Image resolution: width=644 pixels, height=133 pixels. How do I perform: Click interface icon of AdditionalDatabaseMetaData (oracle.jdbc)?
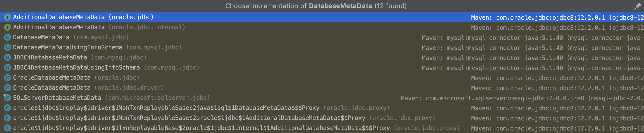point(8,17)
